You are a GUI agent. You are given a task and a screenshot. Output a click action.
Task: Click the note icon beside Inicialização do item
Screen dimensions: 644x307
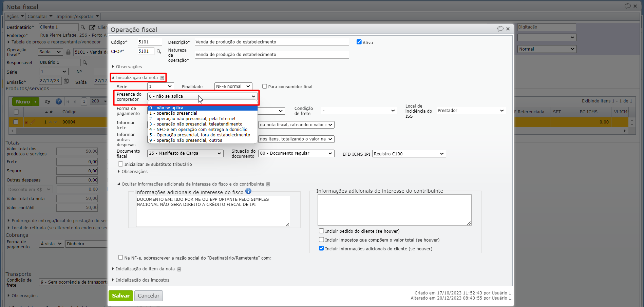179,269
